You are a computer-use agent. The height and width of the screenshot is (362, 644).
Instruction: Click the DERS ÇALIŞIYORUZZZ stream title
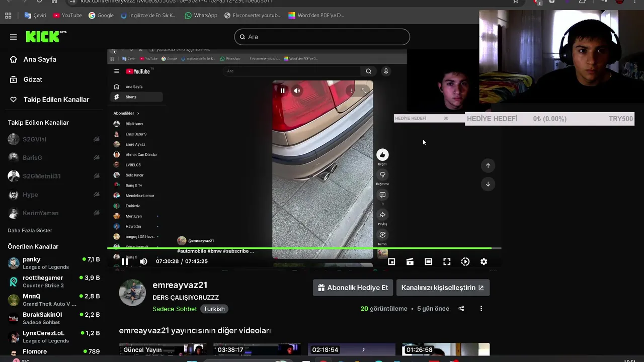186,298
